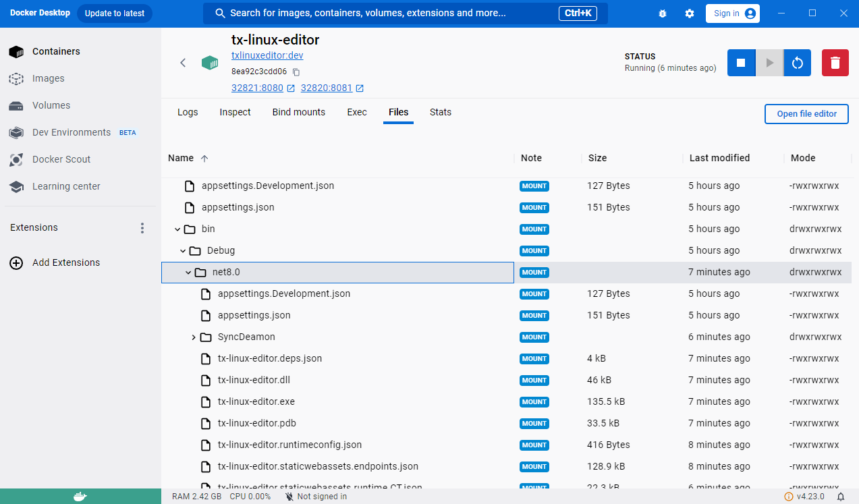
Task: Open external link icon next to 32821:8080
Action: tap(291, 88)
